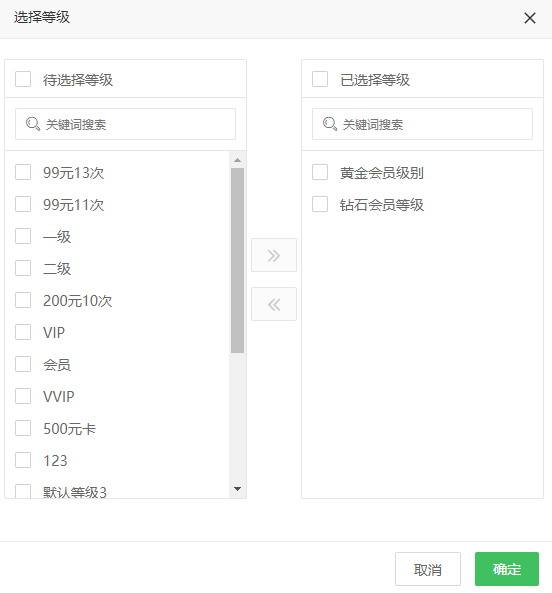
Task: Click the left list scrollbar thumb
Action: (x=237, y=261)
